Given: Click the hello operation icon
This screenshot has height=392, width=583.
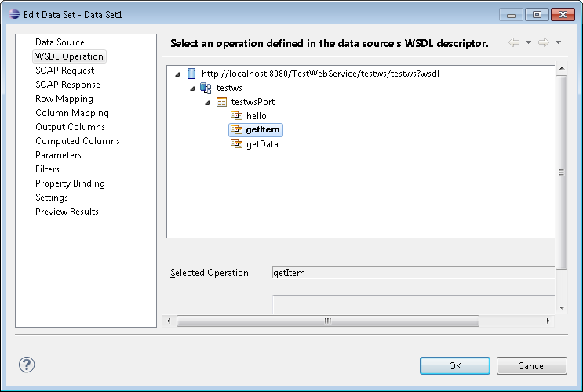Looking at the screenshot, I should point(236,116).
